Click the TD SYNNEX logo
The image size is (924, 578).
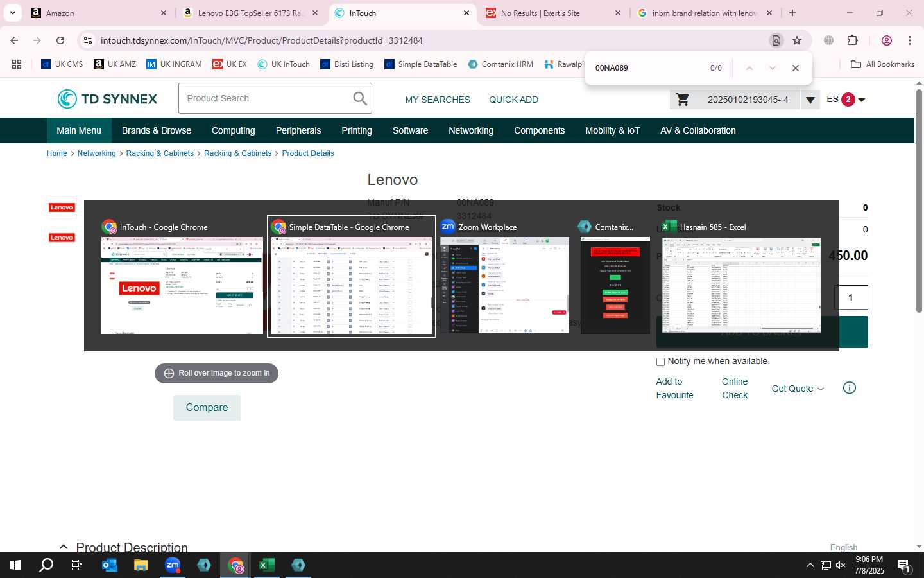coord(107,99)
